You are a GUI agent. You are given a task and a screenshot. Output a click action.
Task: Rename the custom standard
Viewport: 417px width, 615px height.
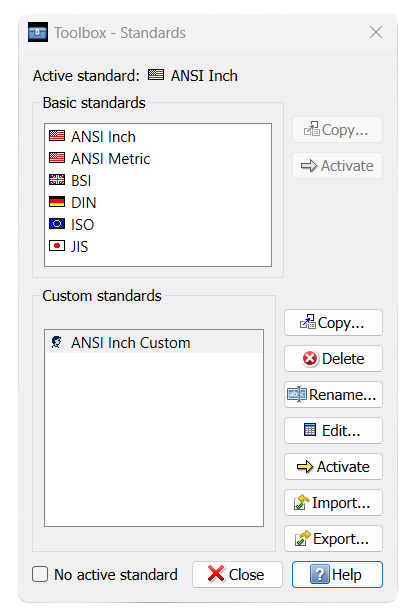333,395
